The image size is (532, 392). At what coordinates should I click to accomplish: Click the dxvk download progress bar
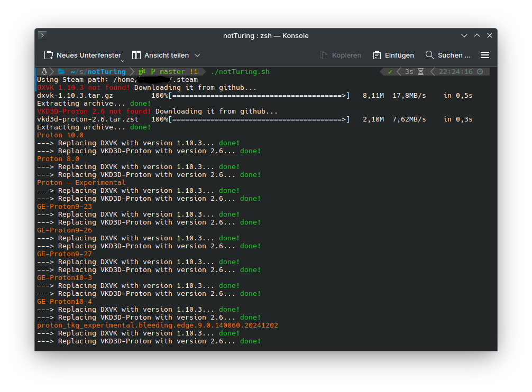[259, 96]
